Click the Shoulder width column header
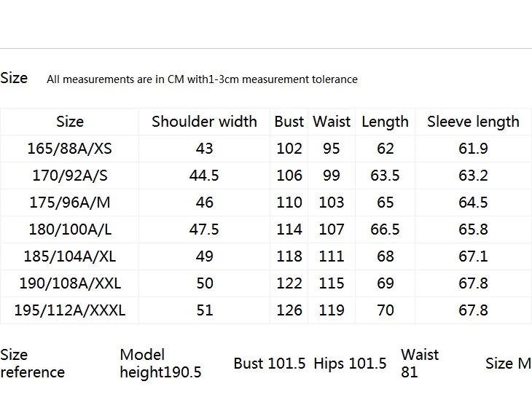 coord(204,122)
